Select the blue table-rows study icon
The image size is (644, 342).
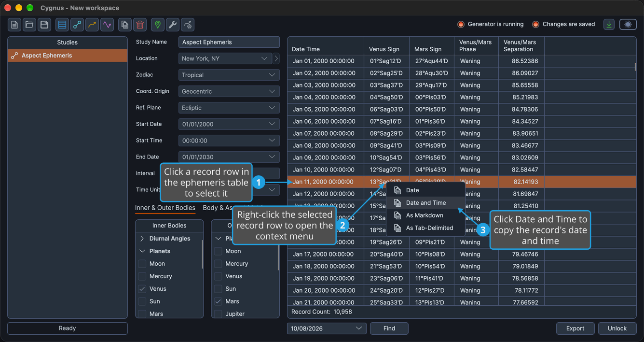(x=62, y=25)
